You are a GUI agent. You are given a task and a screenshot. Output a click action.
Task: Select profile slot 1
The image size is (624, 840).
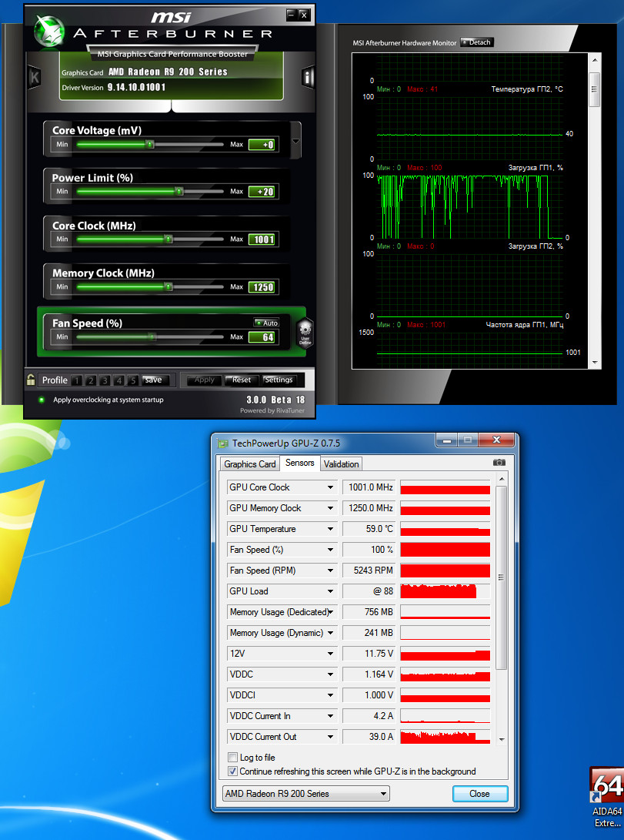tap(76, 380)
